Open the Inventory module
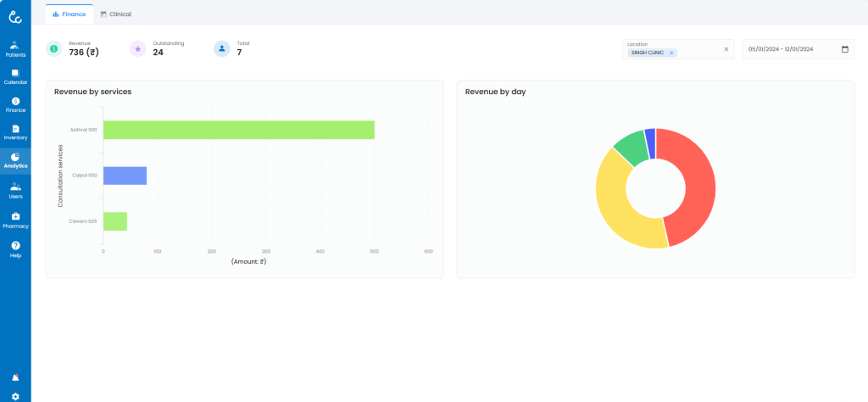 pyautogui.click(x=15, y=131)
